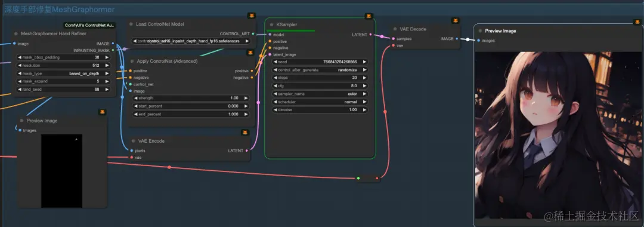
Task: Click the generated anime girl preview image
Action: 558,135
